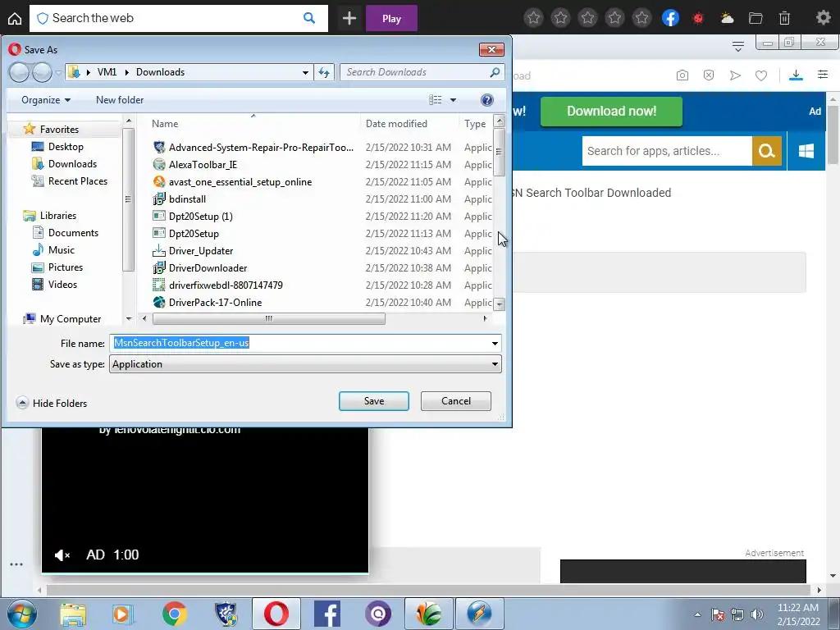Click the snapshot camera icon in Opera
The height and width of the screenshot is (630, 840).
click(x=682, y=75)
